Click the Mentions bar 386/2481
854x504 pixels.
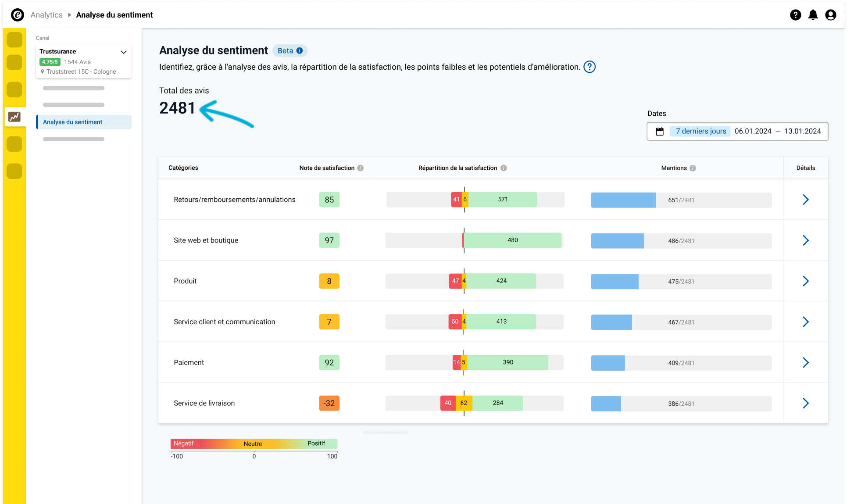coord(681,404)
